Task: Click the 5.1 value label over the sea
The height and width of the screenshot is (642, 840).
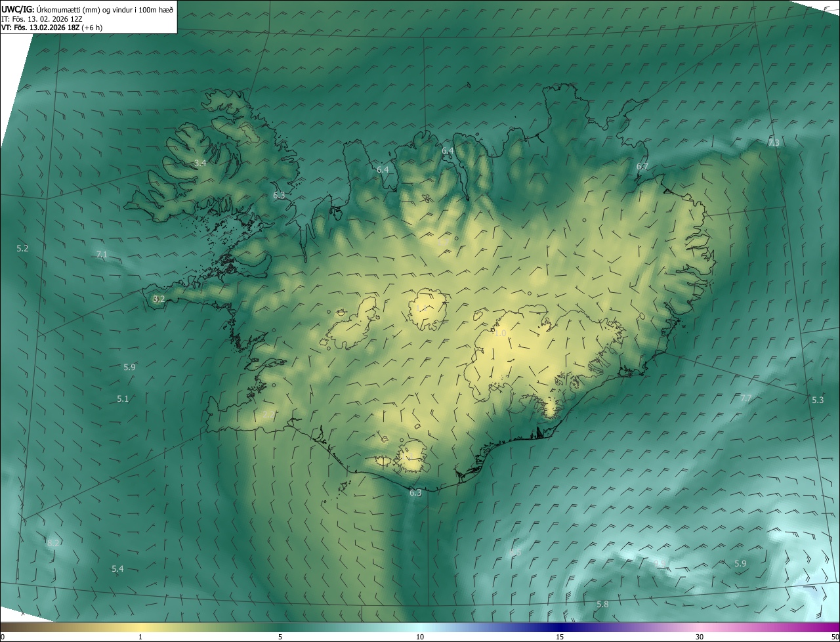Action: tap(123, 399)
